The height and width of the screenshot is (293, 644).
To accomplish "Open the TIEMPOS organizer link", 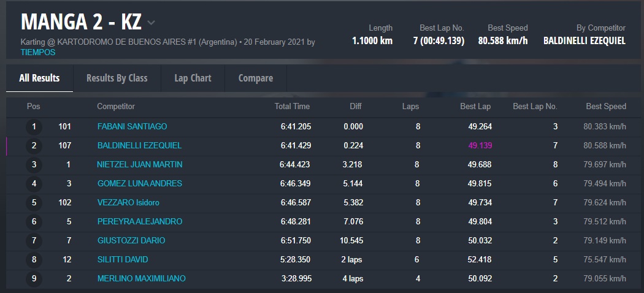I will tap(38, 53).
